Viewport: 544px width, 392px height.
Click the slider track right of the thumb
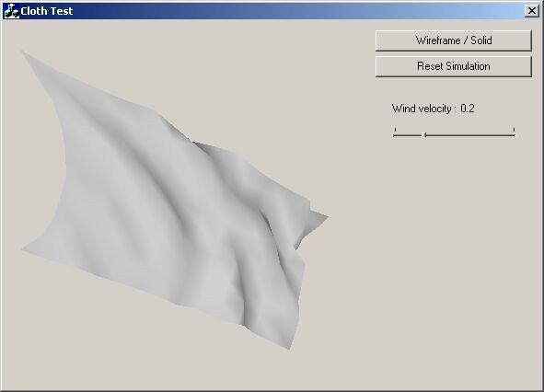[x=470, y=135]
